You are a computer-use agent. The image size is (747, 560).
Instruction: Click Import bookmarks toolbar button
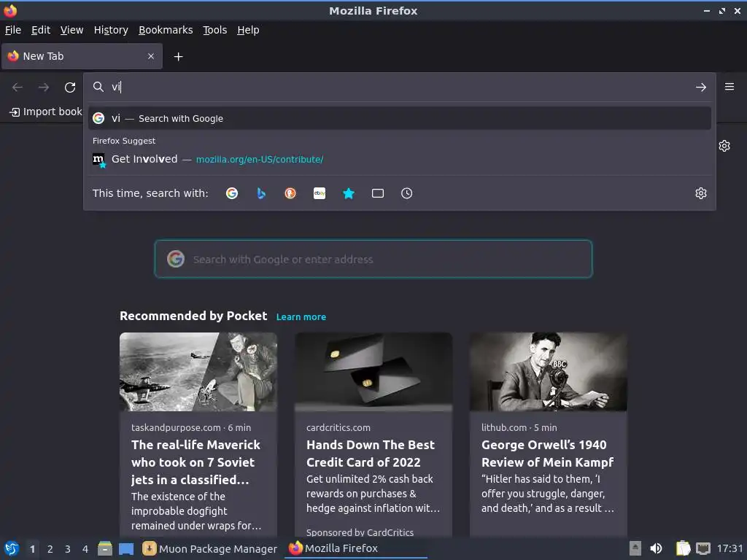tap(46, 112)
